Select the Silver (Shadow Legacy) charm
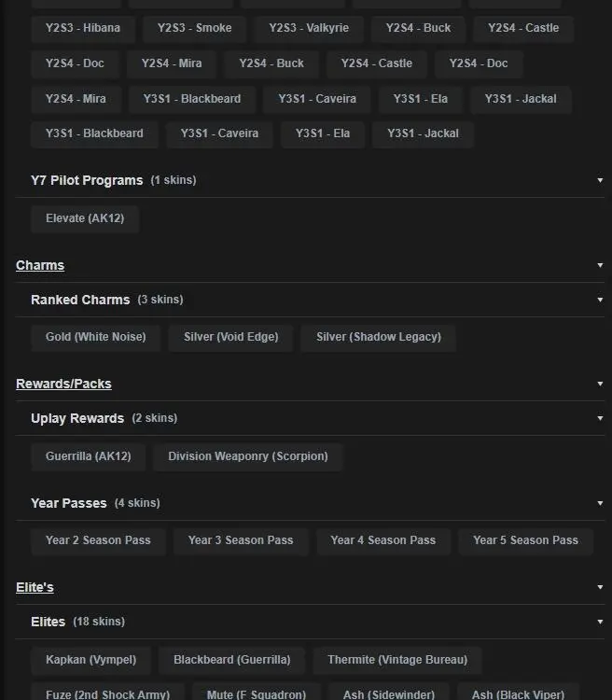Screen dimensions: 612x700 click(x=378, y=337)
